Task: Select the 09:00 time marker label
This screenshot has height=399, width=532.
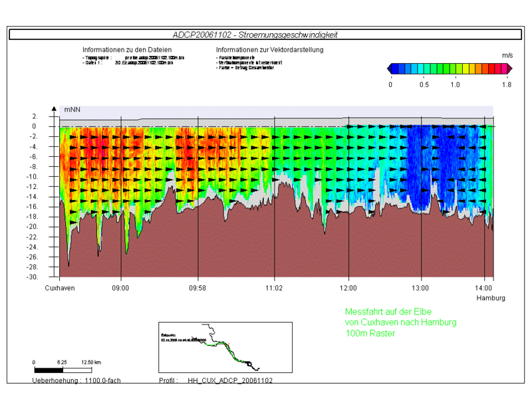Action: (x=120, y=288)
